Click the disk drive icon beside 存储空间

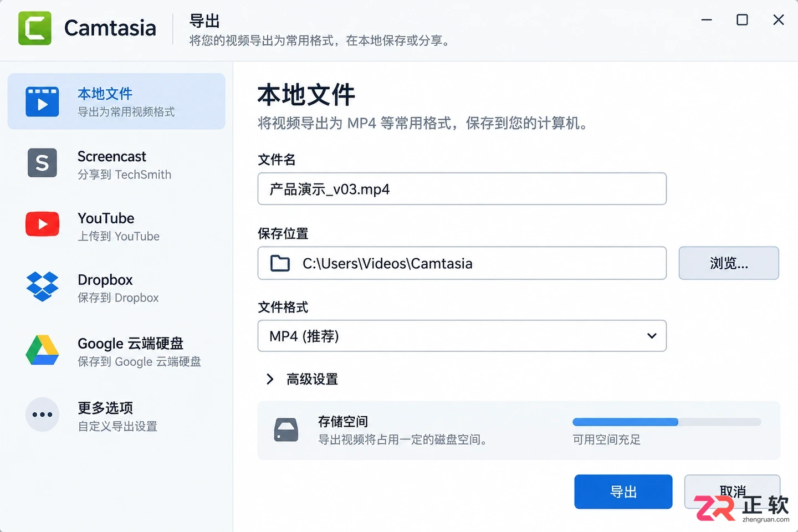coord(287,429)
